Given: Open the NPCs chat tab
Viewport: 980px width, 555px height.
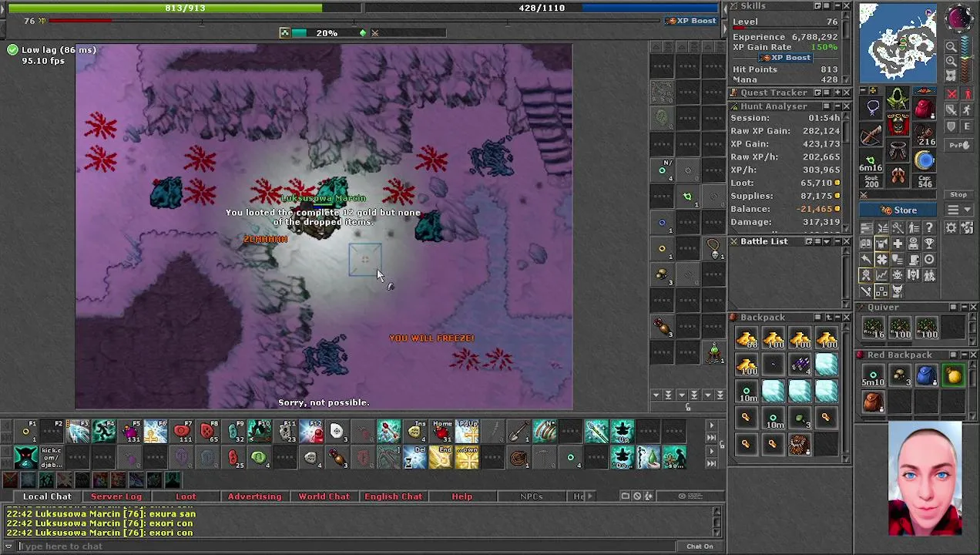Looking at the screenshot, I should point(531,496).
